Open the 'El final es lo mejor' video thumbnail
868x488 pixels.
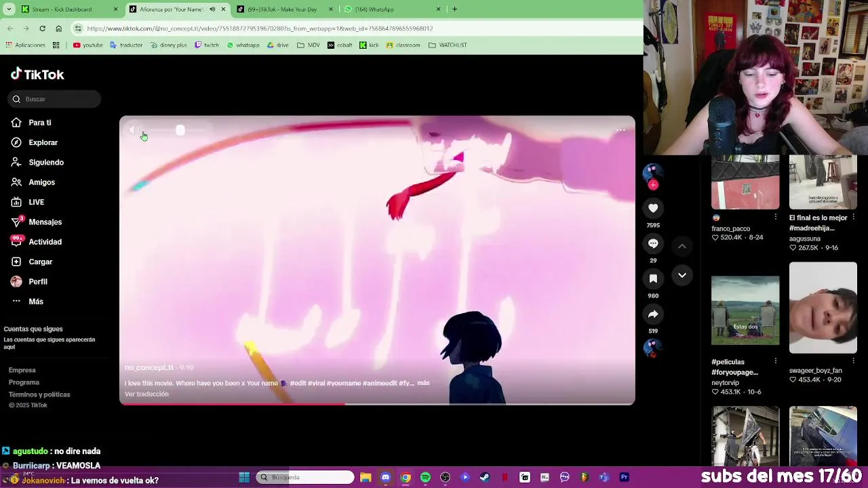coord(823,182)
